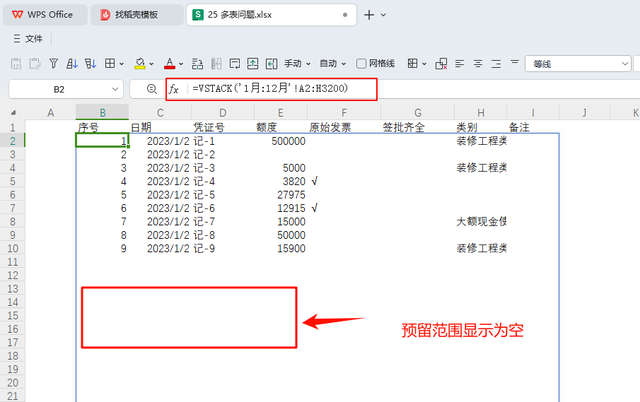This screenshot has height=402, width=640.
Task: Open the 自动 dropdown
Action: (333, 64)
